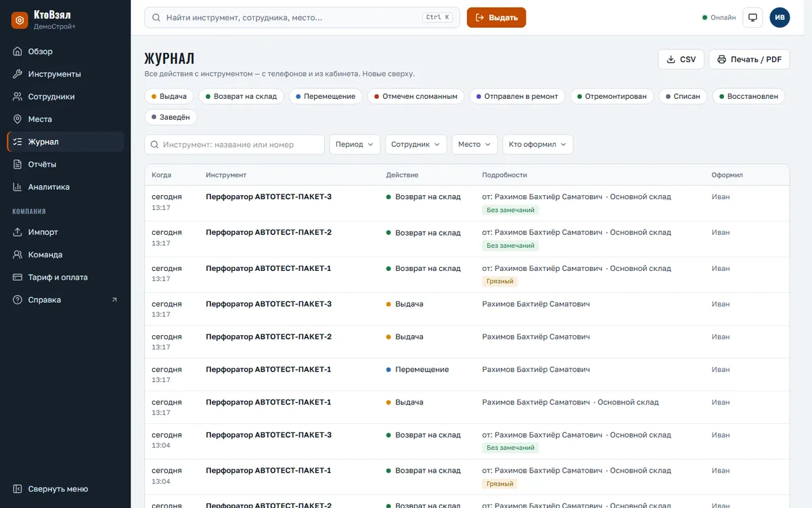Toggle the Отремонтирован filter chip
Viewport: 812px width, 508px height.
tap(612, 96)
